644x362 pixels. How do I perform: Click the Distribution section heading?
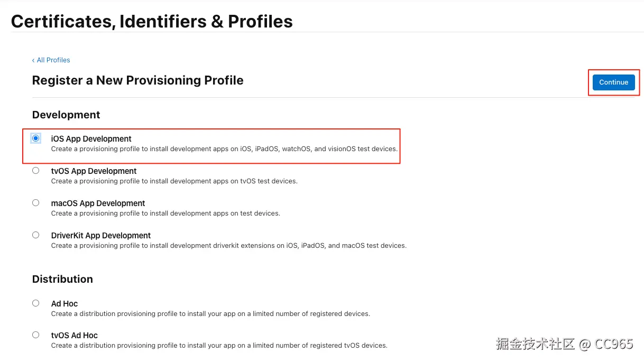[62, 279]
